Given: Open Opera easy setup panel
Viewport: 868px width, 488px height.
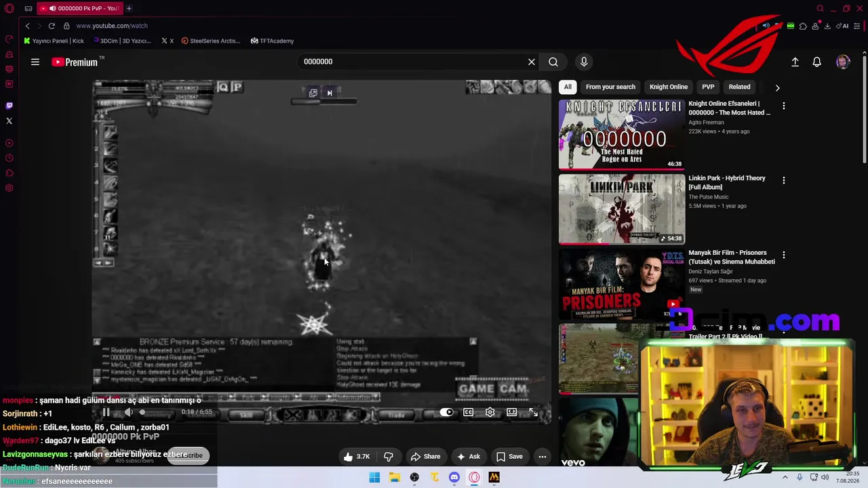Looking at the screenshot, I should [x=857, y=26].
